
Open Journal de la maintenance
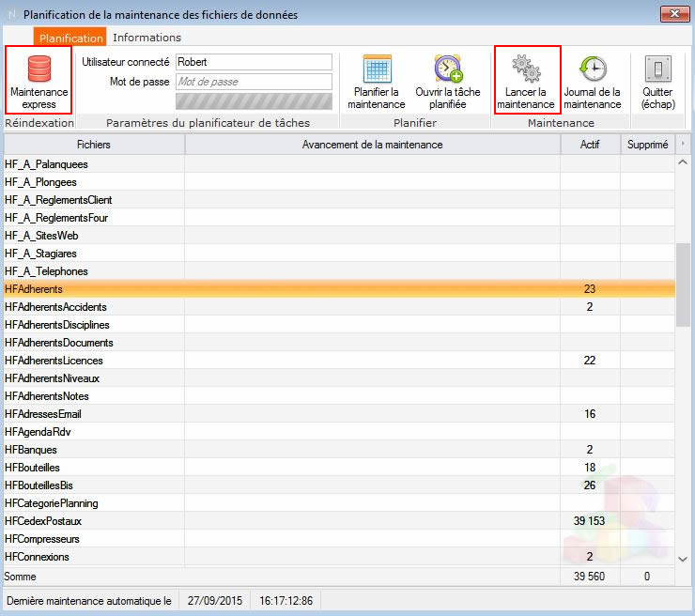coord(593,82)
